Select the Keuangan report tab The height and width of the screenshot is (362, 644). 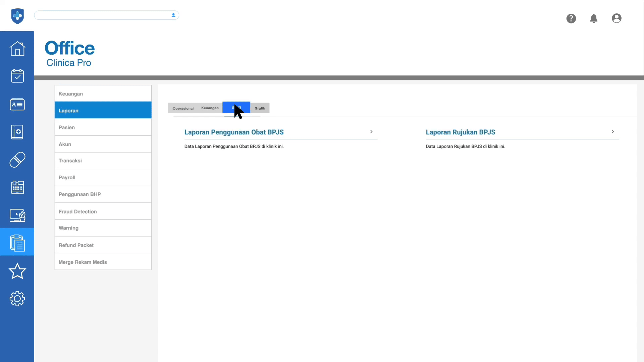[x=210, y=108]
